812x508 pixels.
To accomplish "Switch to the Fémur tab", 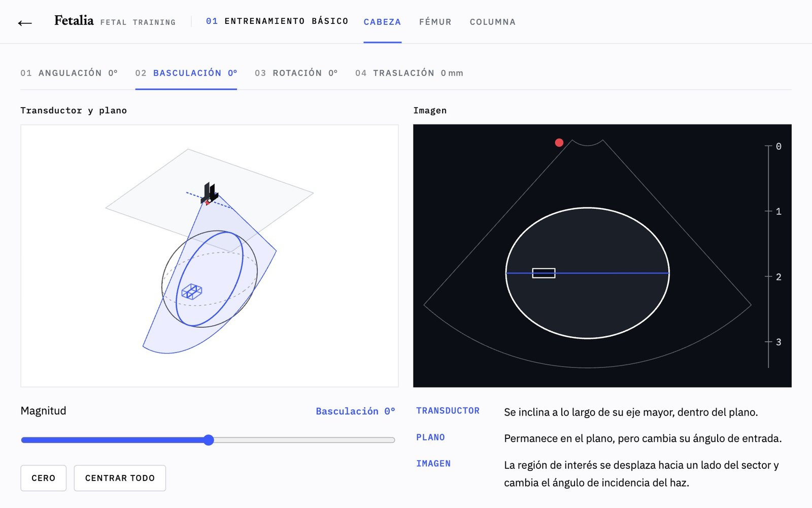I will tap(435, 22).
